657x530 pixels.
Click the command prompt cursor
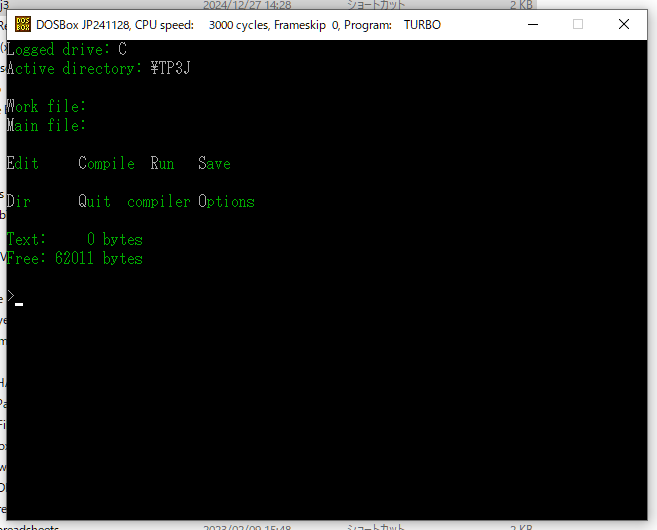coord(19,304)
